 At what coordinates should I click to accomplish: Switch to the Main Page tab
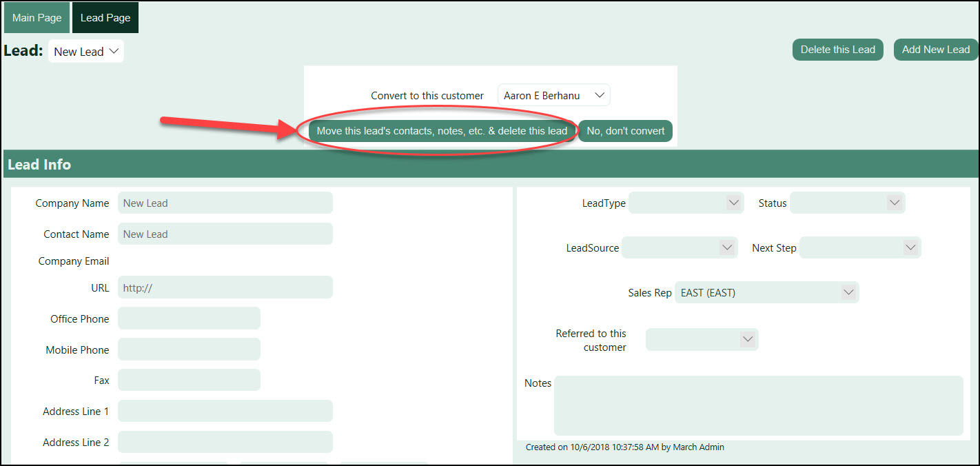[37, 18]
